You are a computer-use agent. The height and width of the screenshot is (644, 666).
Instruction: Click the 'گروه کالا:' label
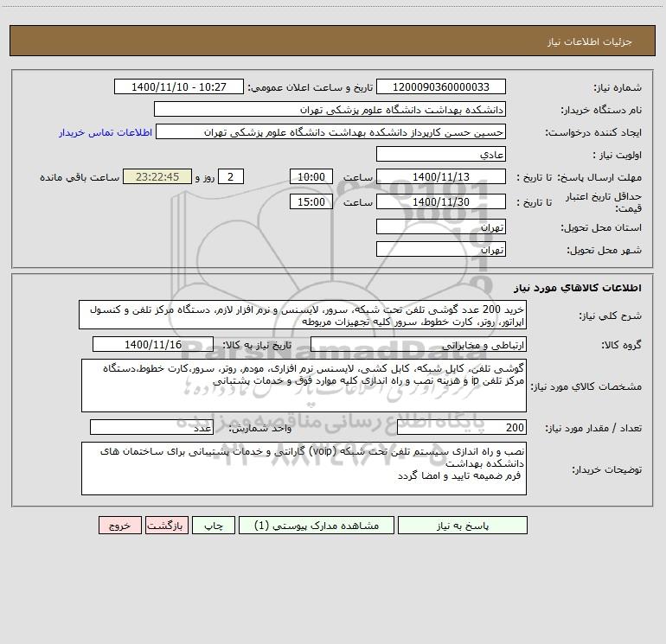tap(621, 345)
